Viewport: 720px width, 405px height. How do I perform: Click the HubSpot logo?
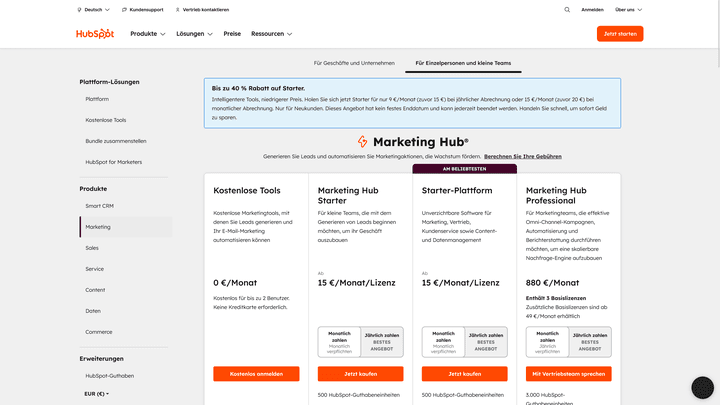95,34
